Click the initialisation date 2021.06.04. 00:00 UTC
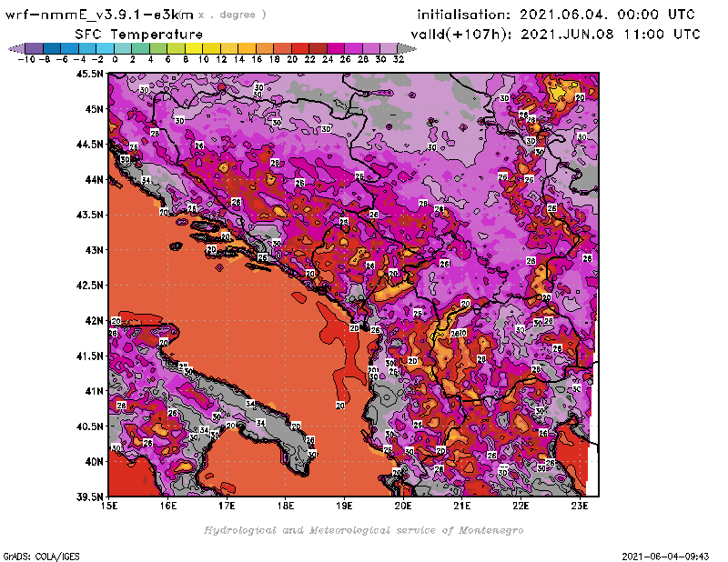This screenshot has width=728, height=562. pos(607,15)
